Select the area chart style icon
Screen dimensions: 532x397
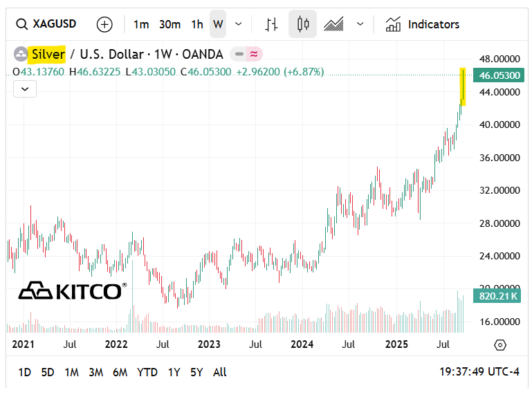click(333, 24)
